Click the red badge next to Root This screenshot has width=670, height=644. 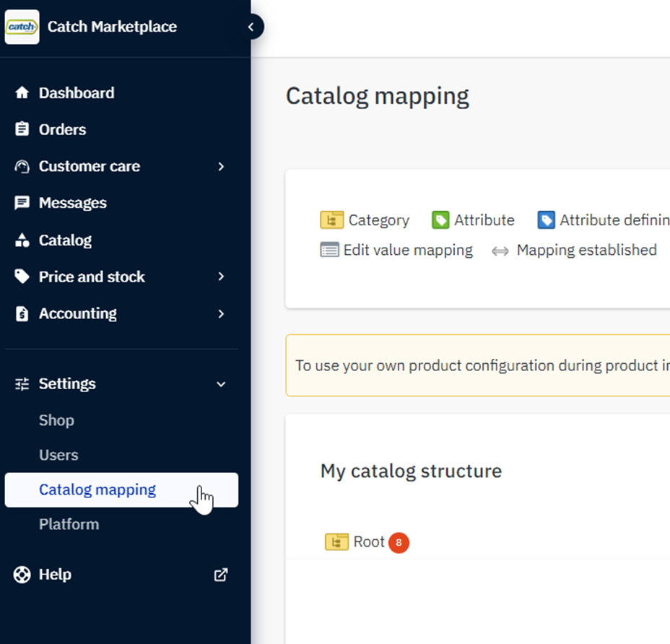[x=399, y=541]
